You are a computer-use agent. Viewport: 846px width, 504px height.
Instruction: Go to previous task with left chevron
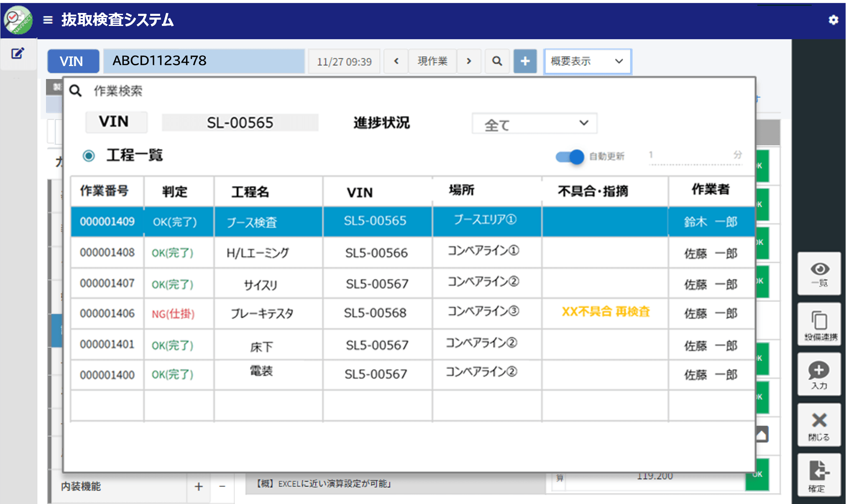pos(396,61)
